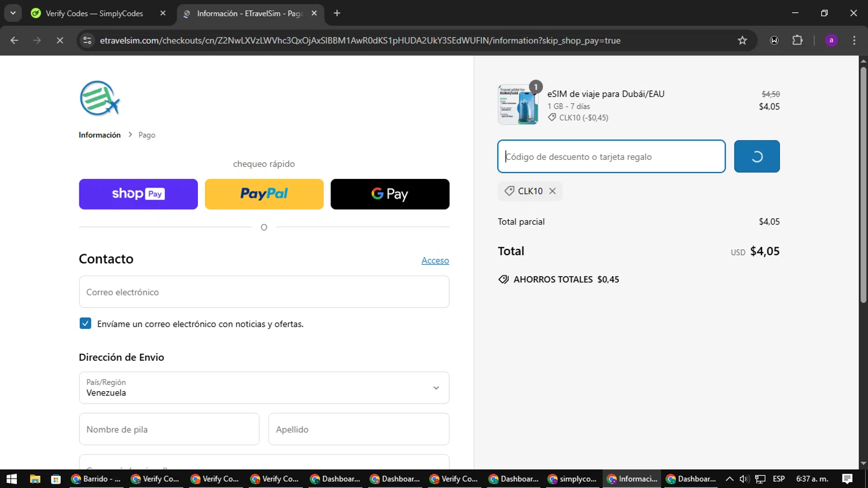Switch to Barrido Chrome taskbar window

(95, 479)
